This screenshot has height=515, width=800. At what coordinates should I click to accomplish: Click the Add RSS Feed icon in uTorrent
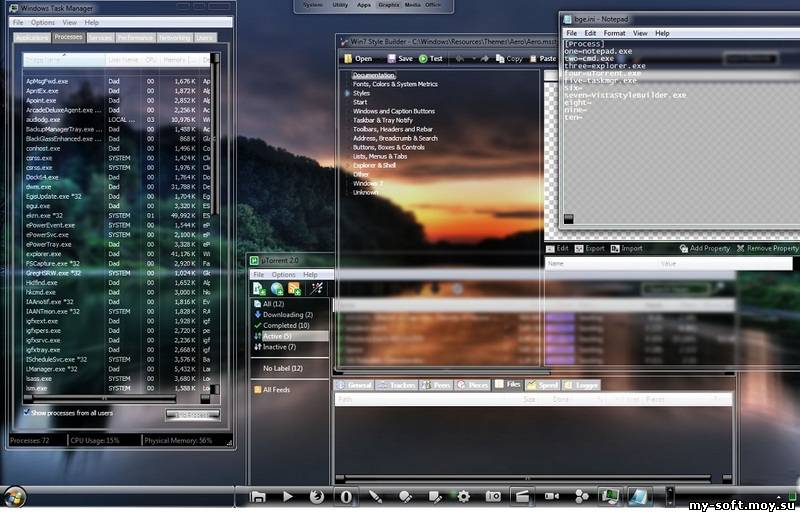[294, 289]
